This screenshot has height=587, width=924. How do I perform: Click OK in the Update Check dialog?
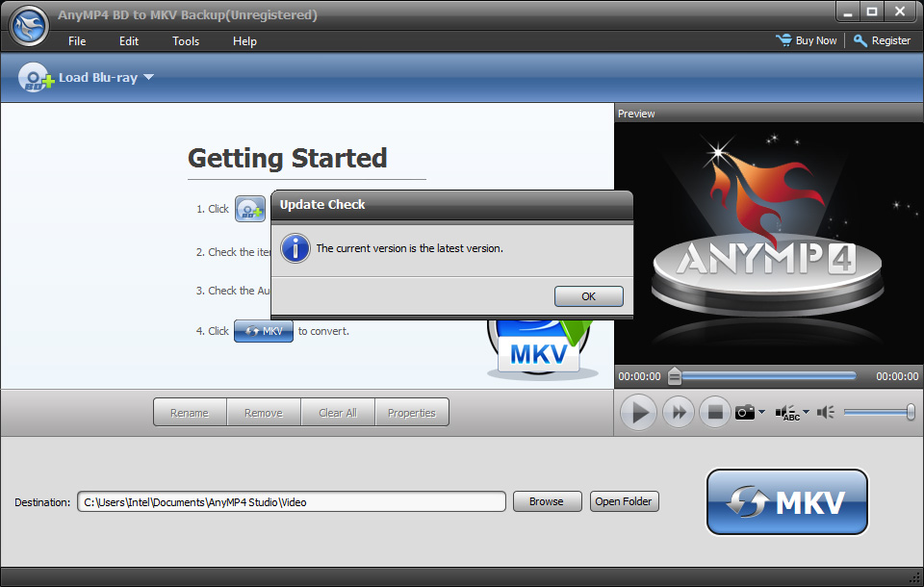click(589, 296)
